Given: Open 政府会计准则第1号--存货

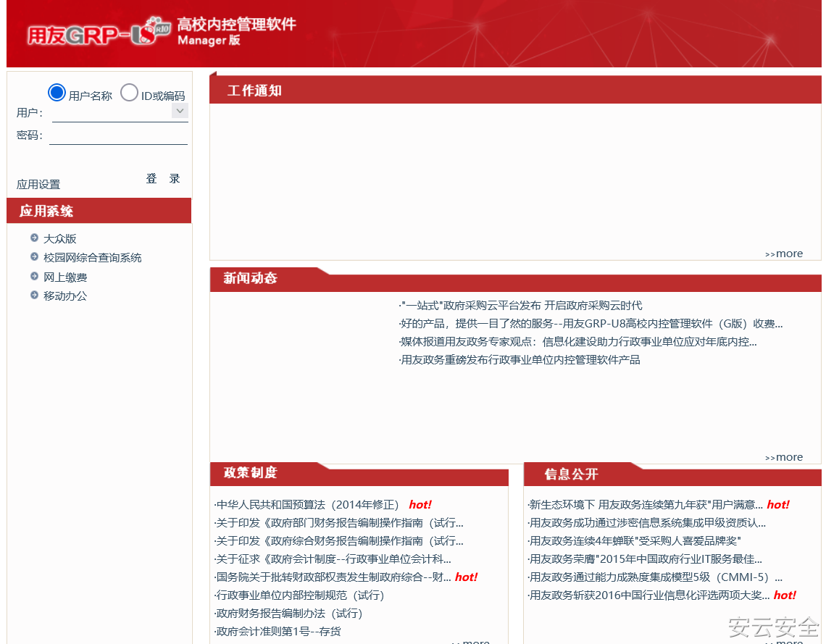Looking at the screenshot, I should 278,632.
